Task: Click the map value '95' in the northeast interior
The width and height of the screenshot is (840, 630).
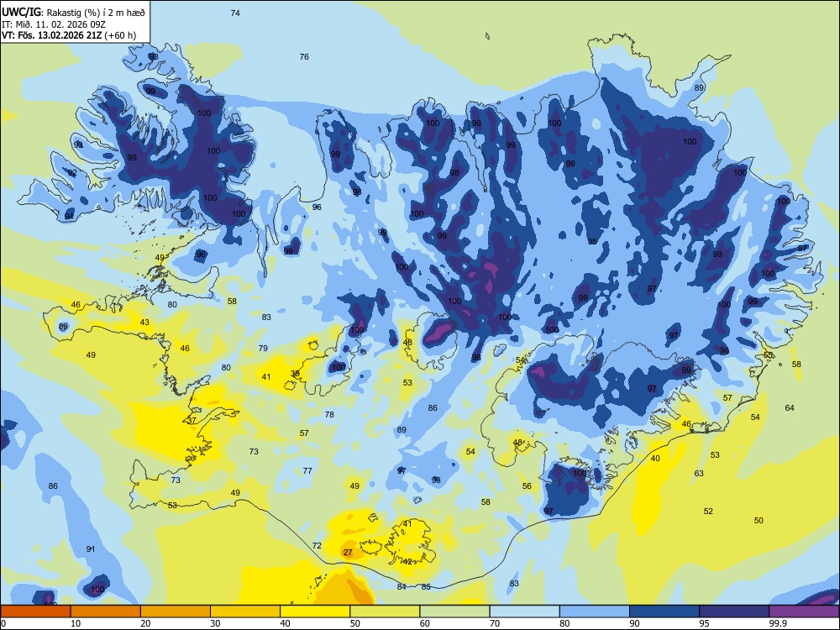Action: pyautogui.click(x=592, y=242)
